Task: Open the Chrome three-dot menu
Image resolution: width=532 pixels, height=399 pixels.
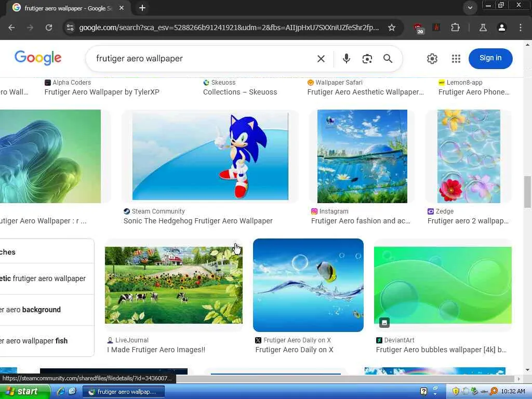Action: tap(521, 28)
